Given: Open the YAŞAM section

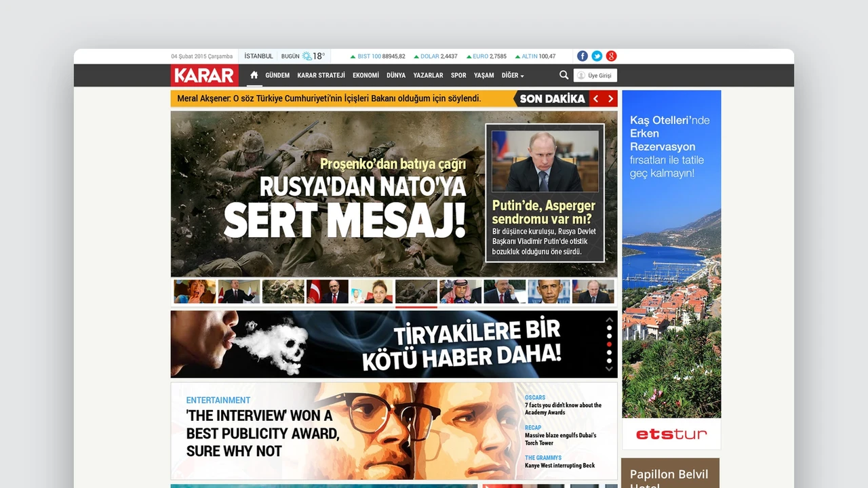Looking at the screenshot, I should point(484,76).
